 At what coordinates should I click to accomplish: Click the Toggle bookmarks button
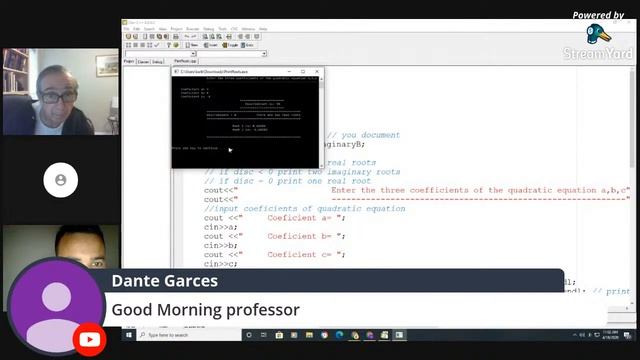pyautogui.click(x=231, y=45)
